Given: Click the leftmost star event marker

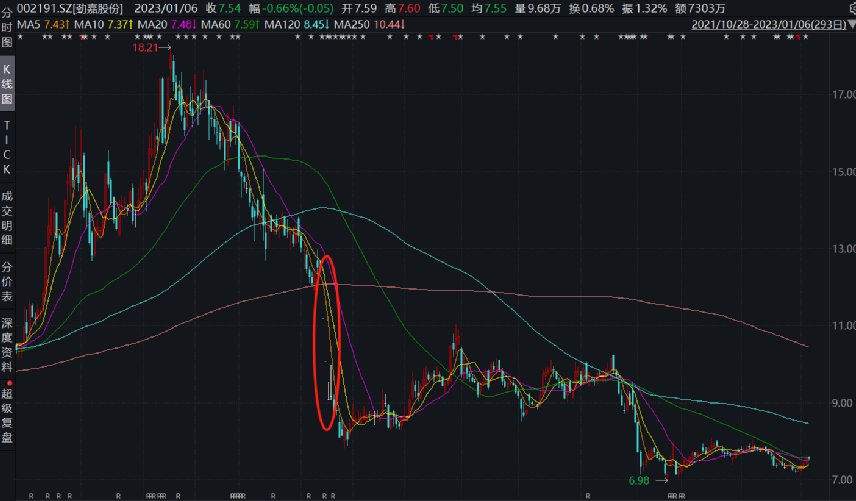Looking at the screenshot, I should point(21,38).
